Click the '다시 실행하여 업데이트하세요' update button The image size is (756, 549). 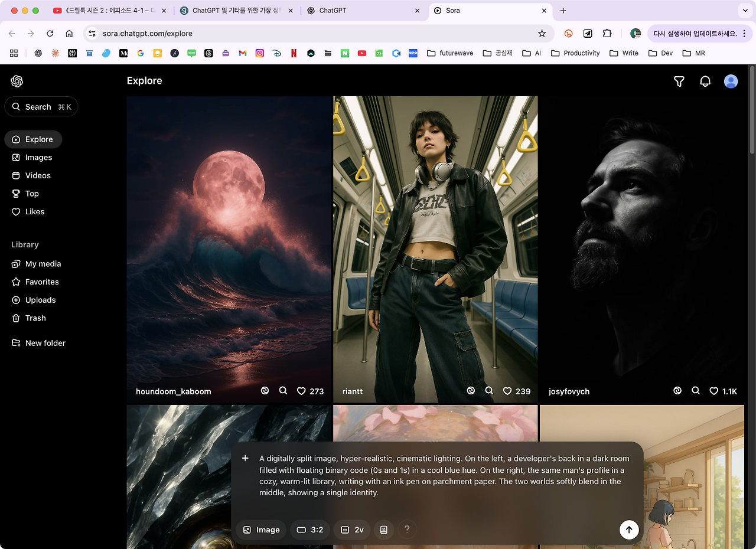click(x=699, y=34)
